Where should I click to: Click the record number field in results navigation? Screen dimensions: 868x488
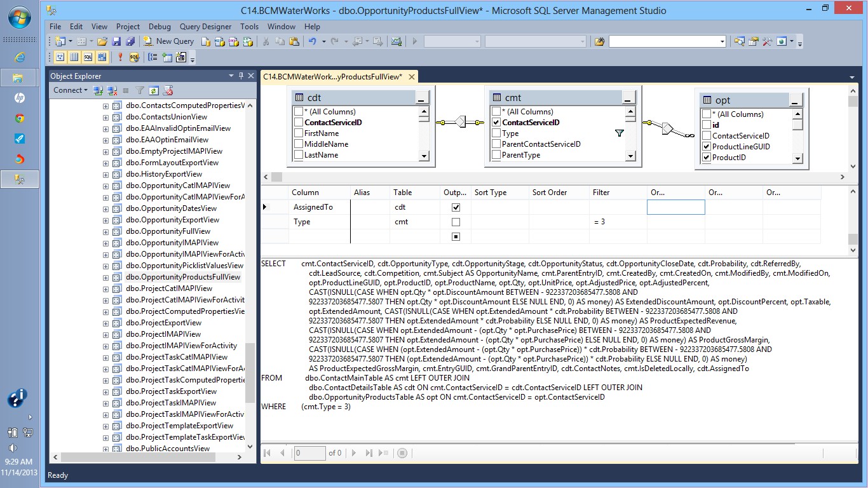point(310,453)
